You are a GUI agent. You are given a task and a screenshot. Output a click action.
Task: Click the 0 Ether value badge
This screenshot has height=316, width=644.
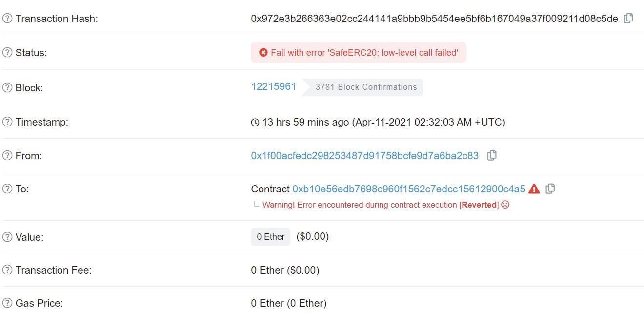pyautogui.click(x=270, y=237)
